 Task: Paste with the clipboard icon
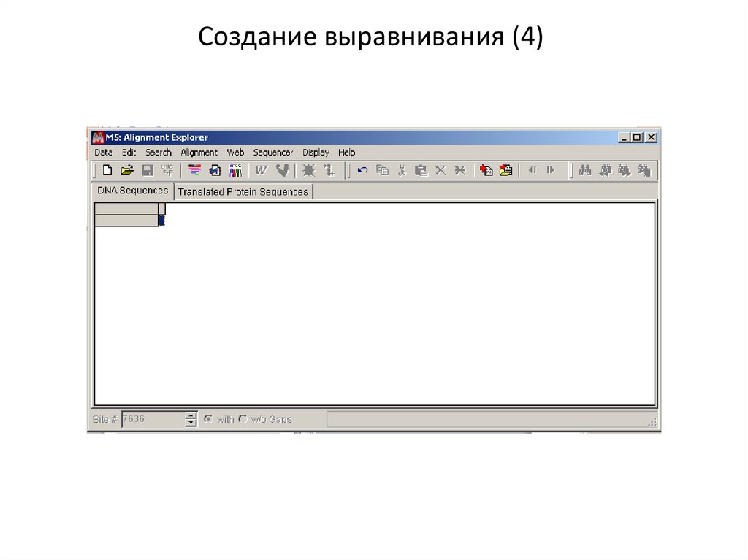tap(421, 170)
